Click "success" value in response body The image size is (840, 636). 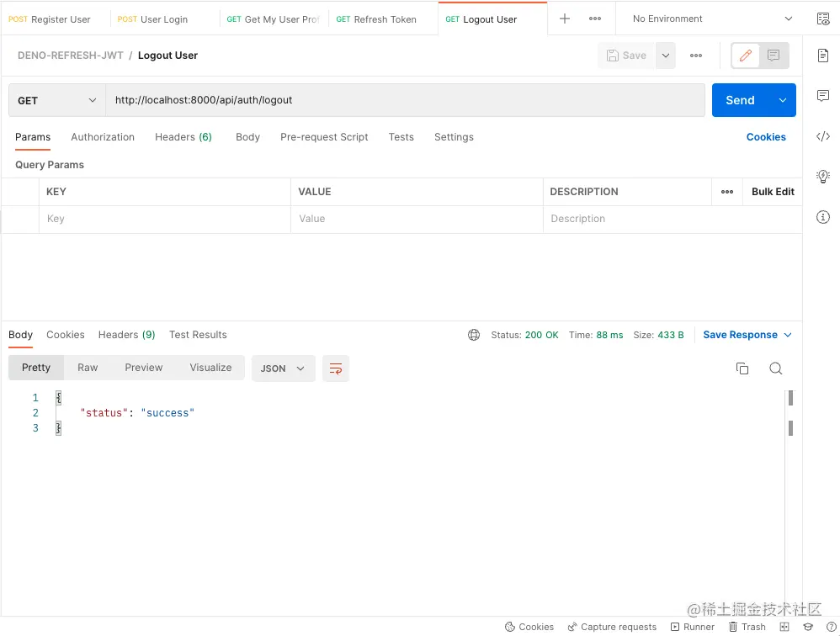(x=167, y=413)
